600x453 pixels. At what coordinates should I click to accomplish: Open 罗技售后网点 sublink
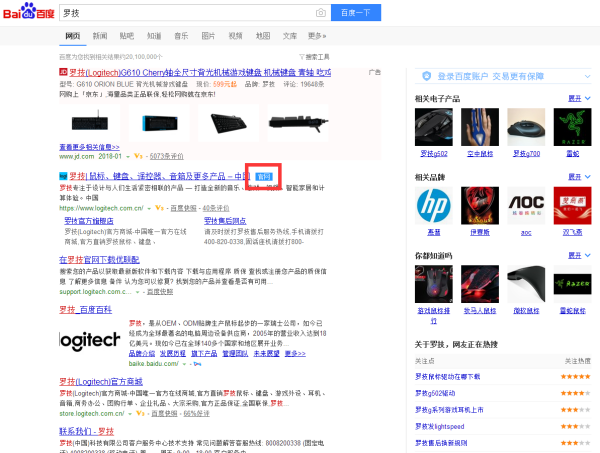click(x=225, y=221)
